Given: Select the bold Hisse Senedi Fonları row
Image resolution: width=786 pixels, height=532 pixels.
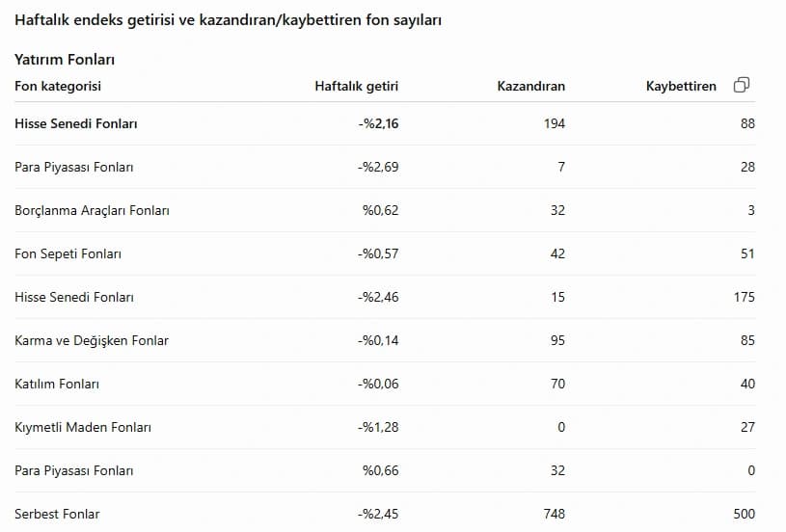Looking at the screenshot, I should (385, 123).
